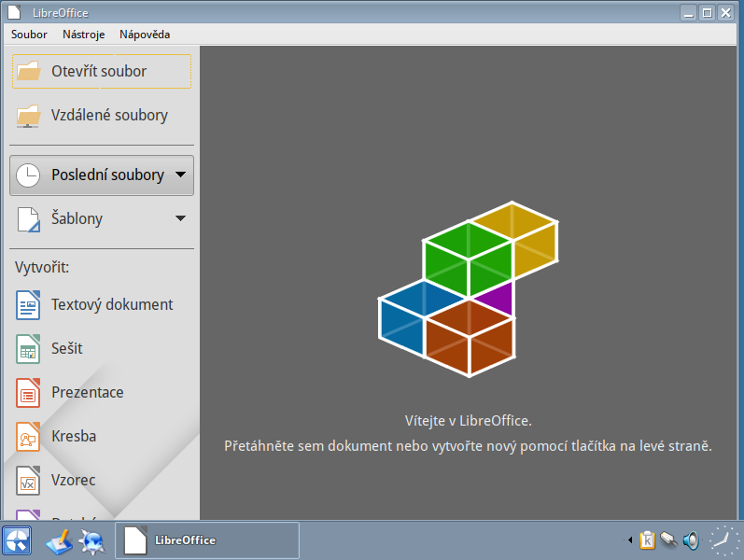Click the remote folder icon beside Vzdálené soubory
Screen dimensions: 744x560
[28, 116]
